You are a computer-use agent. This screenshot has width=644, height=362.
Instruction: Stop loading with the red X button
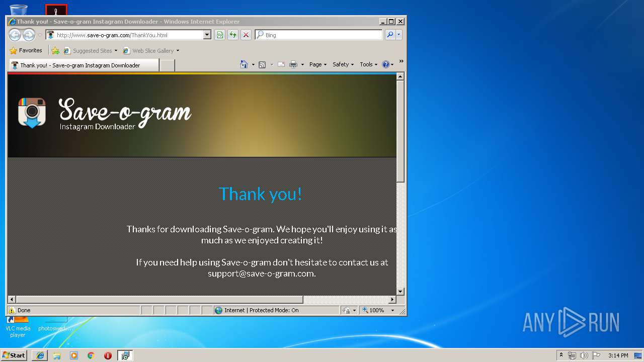click(x=246, y=35)
